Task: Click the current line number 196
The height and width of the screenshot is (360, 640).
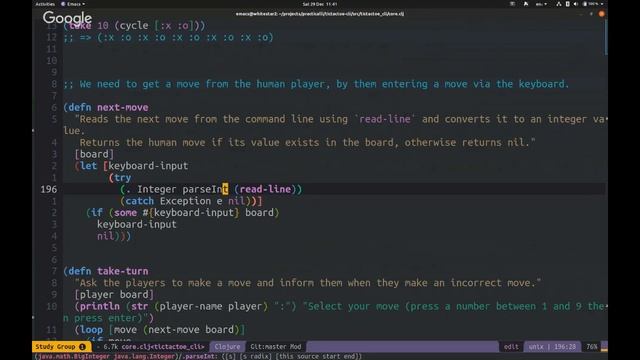Action: 49,189
